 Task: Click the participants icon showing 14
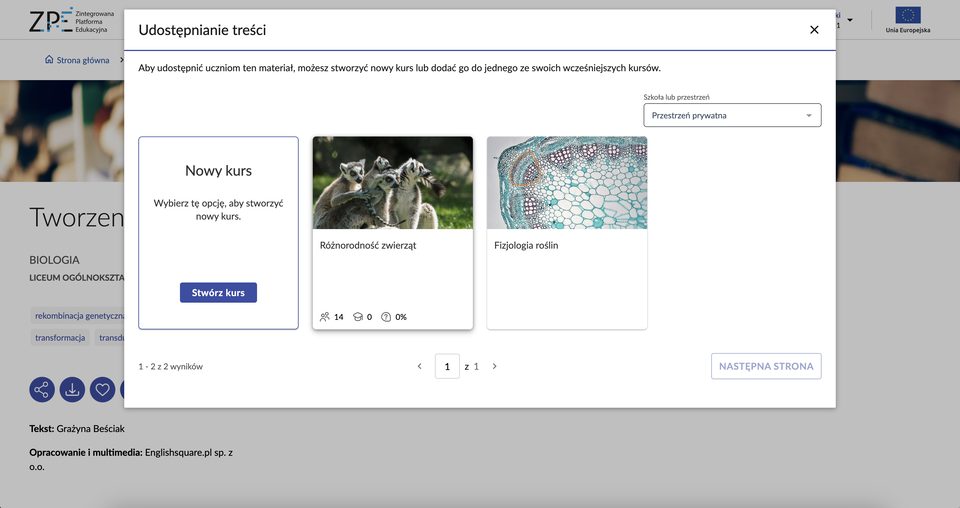point(325,317)
